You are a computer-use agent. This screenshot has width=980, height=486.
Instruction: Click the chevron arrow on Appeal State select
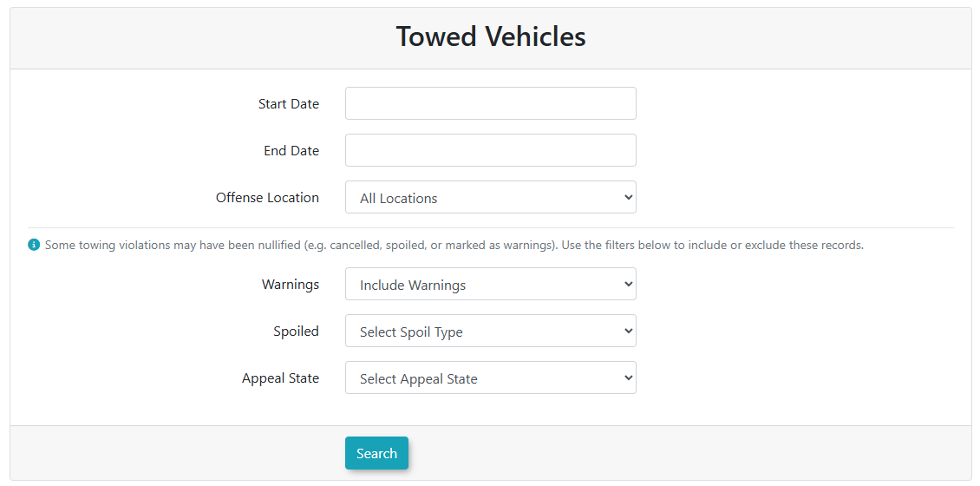628,378
